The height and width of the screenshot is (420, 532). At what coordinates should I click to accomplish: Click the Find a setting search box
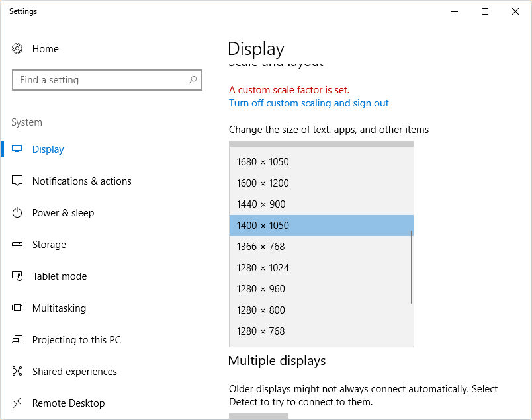107,79
